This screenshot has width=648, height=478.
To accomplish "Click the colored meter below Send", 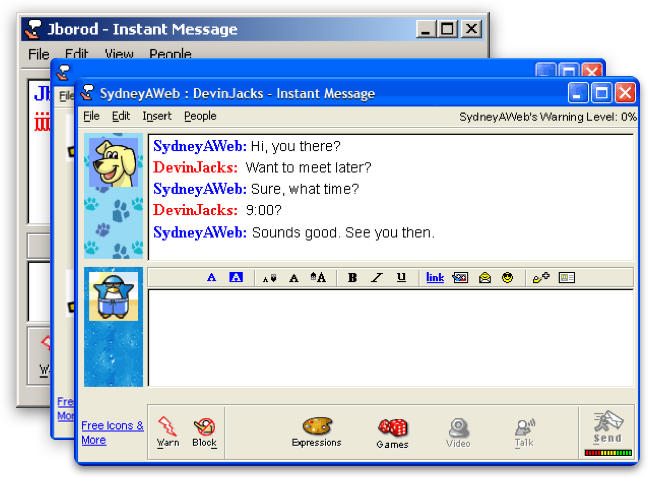I will pyautogui.click(x=608, y=453).
